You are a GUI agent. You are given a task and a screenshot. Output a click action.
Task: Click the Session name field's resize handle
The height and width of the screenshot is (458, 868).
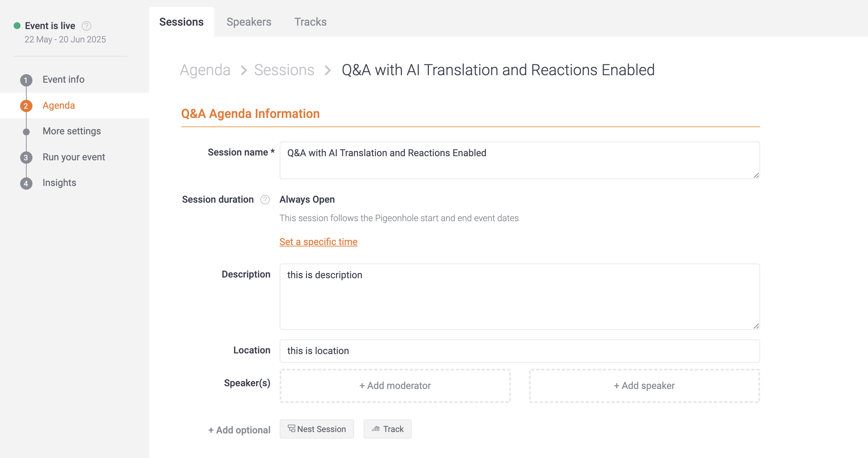click(x=756, y=175)
